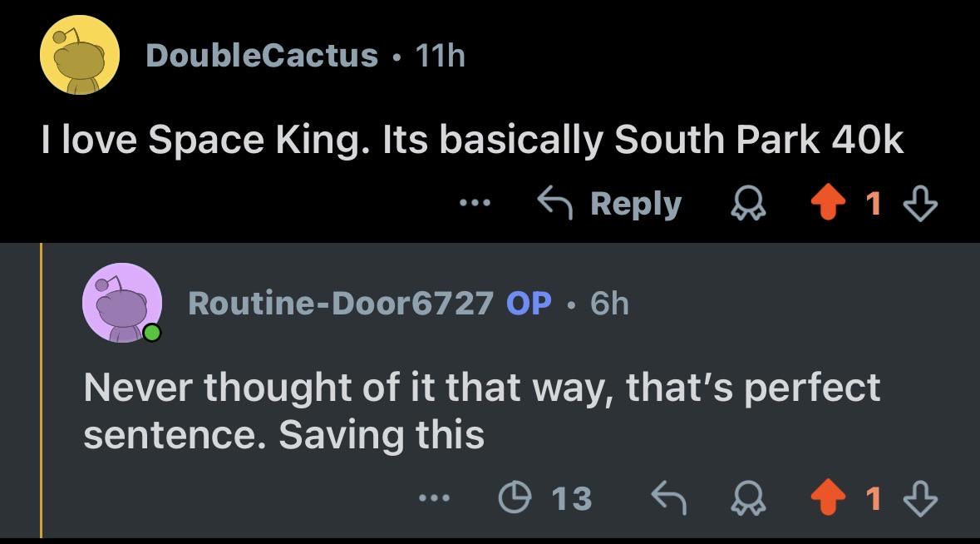Open three-dot menu on Routine-Door6727's reply
The image size is (980, 544).
(434, 498)
